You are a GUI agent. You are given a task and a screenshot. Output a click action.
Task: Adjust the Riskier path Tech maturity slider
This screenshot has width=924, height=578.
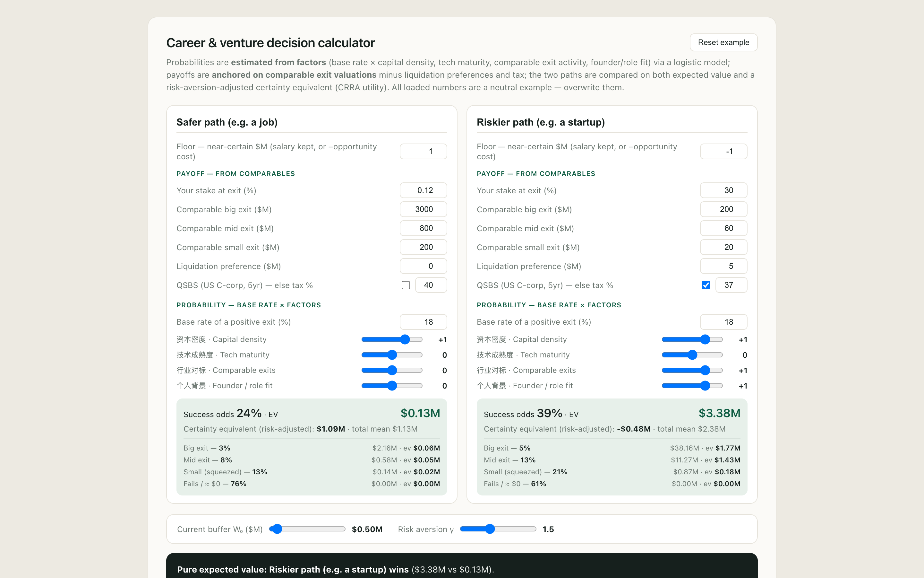692,355
